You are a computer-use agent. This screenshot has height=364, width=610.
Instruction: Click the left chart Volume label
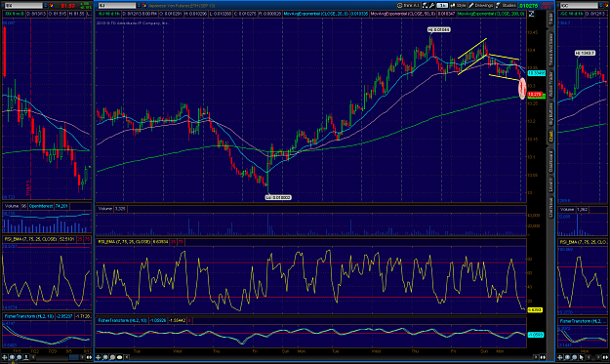pos(12,206)
